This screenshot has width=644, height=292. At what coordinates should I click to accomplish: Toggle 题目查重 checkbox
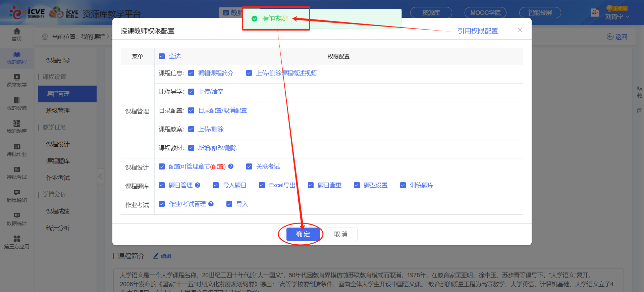click(x=311, y=185)
